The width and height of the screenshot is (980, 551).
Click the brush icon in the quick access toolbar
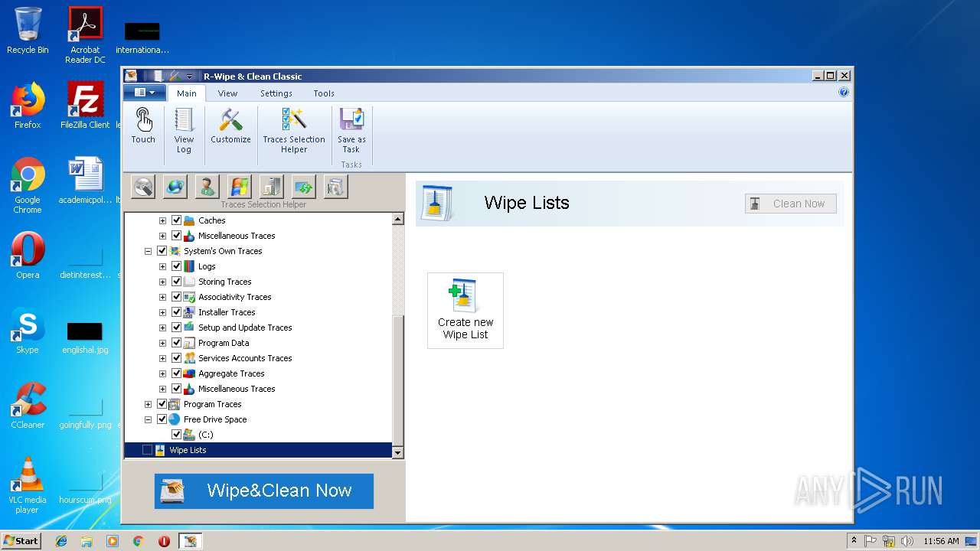click(x=175, y=76)
